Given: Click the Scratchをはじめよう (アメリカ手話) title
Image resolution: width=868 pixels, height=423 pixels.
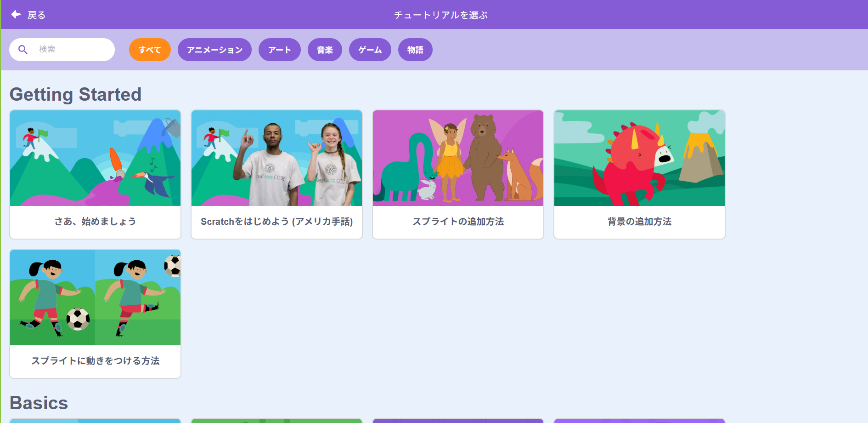Looking at the screenshot, I should click(276, 222).
